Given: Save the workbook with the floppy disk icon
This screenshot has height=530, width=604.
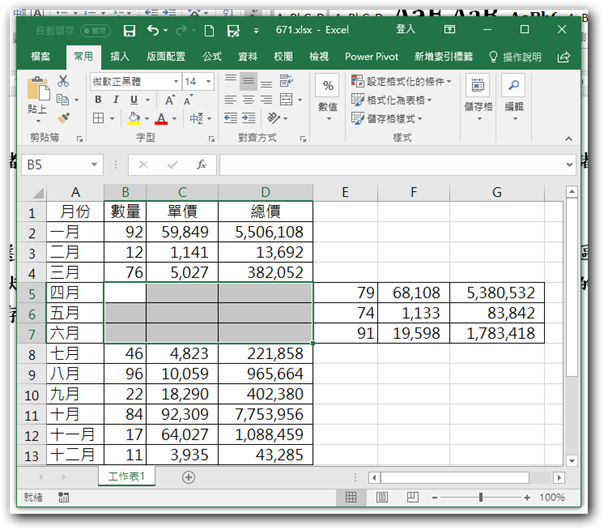Looking at the screenshot, I should tap(129, 30).
